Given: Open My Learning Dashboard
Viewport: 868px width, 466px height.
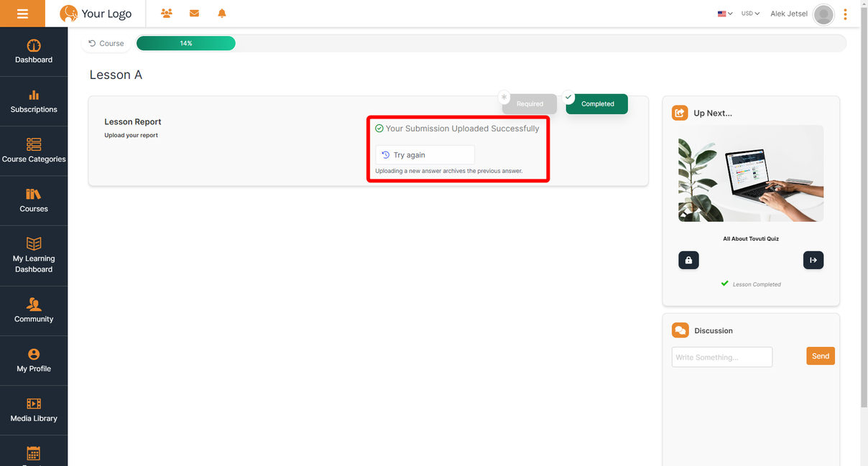Looking at the screenshot, I should click(34, 256).
